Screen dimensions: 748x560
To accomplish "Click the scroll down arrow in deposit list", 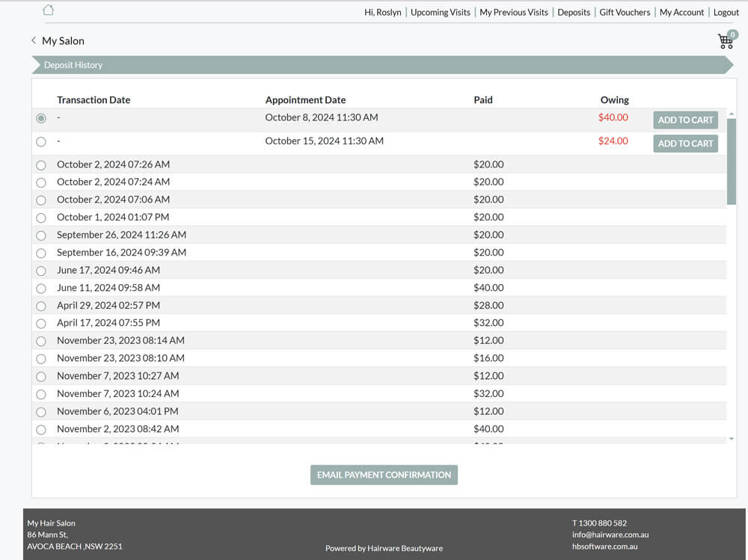I will click(x=731, y=439).
